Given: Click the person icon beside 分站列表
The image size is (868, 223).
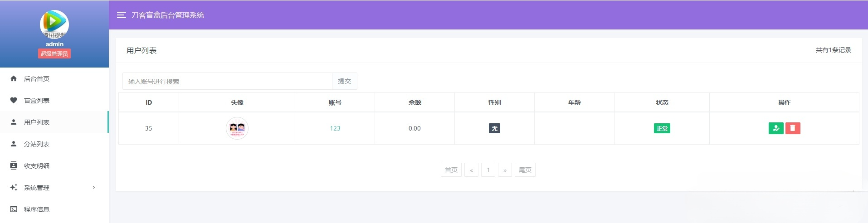Looking at the screenshot, I should [x=14, y=144].
